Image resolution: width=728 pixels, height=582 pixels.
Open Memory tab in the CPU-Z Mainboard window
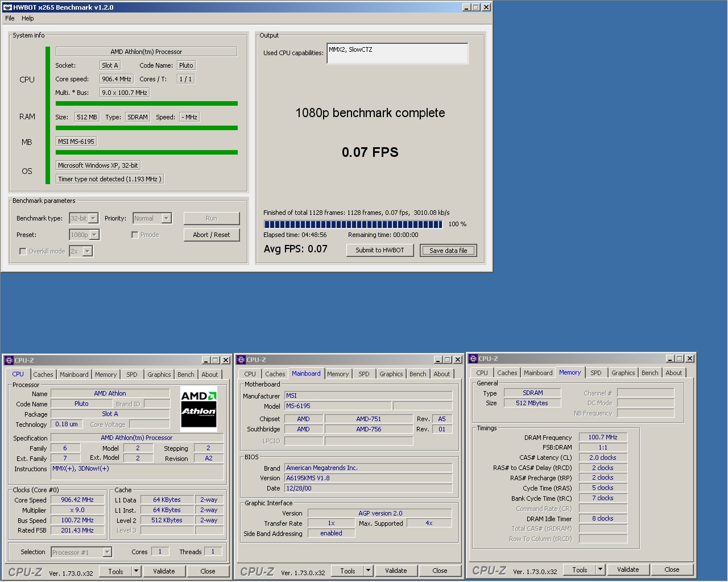[338, 374]
